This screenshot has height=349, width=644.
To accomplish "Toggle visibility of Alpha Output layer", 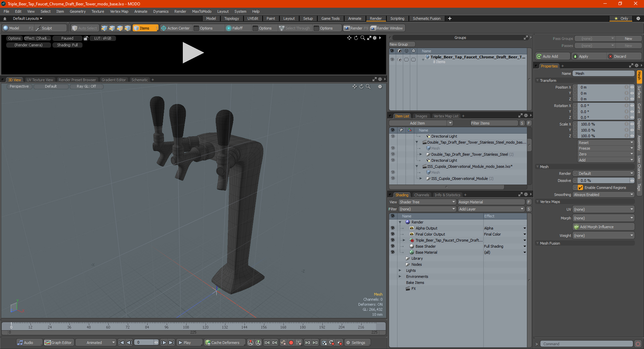I will click(392, 228).
